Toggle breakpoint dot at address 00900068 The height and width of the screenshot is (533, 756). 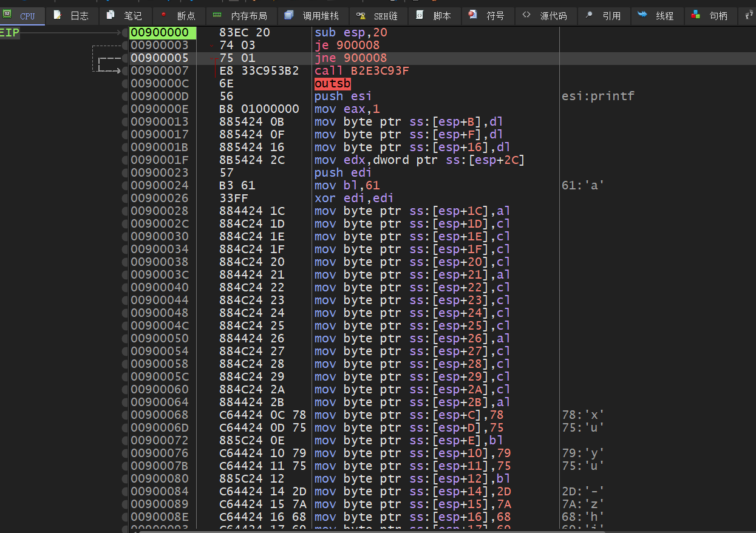point(124,415)
